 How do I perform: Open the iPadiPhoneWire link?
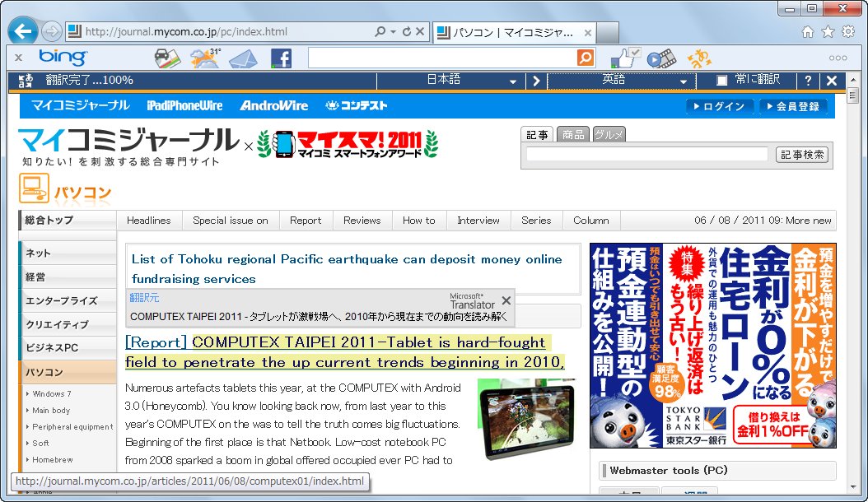(184, 105)
